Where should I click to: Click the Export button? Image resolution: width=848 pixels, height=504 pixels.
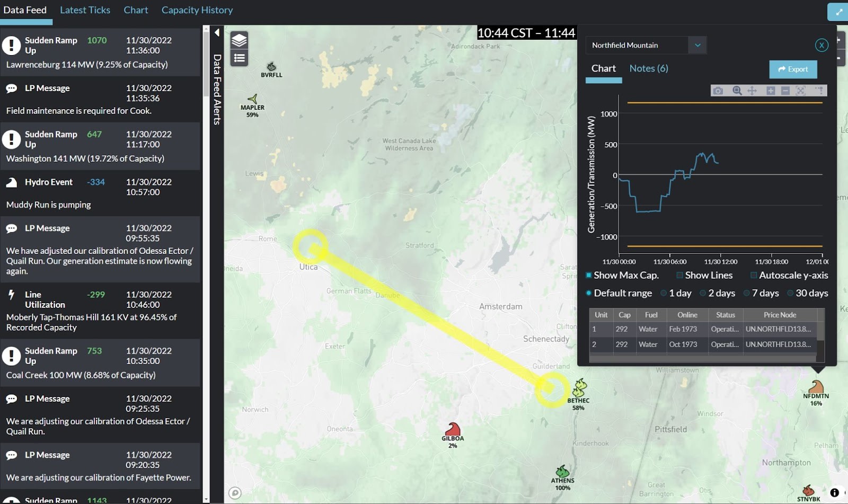coord(793,69)
